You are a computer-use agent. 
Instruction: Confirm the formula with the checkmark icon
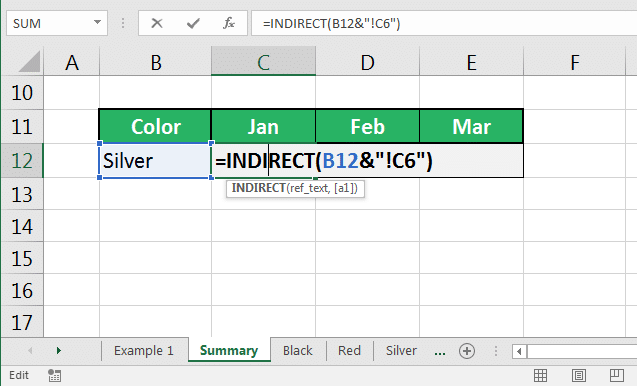click(x=193, y=24)
